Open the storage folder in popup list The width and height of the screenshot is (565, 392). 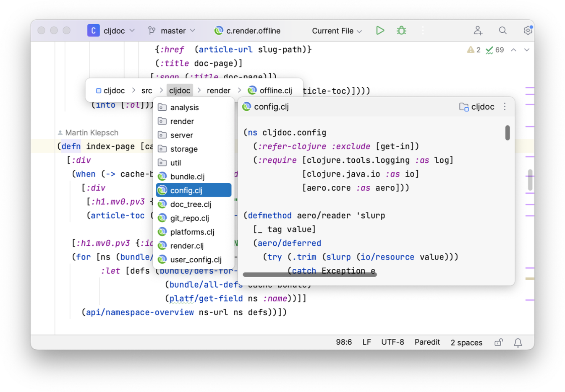point(194,149)
